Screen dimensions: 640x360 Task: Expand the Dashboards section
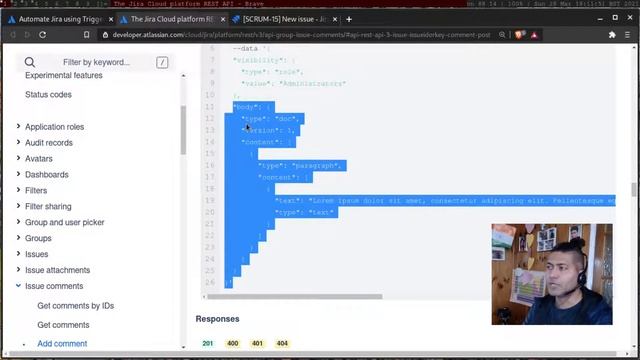click(x=18, y=174)
